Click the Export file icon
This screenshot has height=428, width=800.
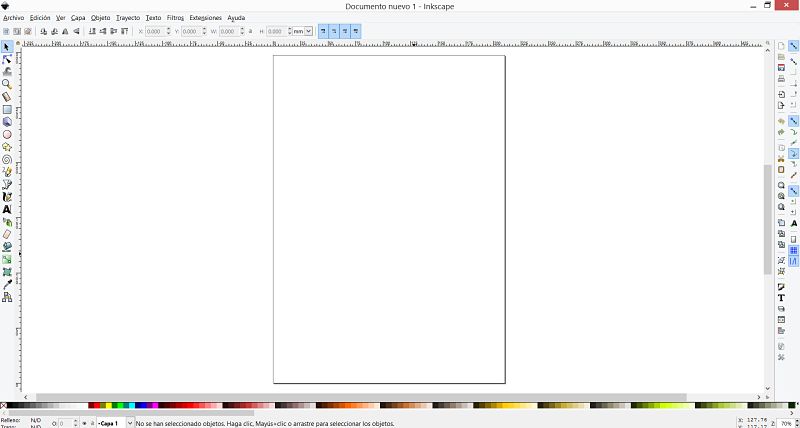tap(781, 106)
